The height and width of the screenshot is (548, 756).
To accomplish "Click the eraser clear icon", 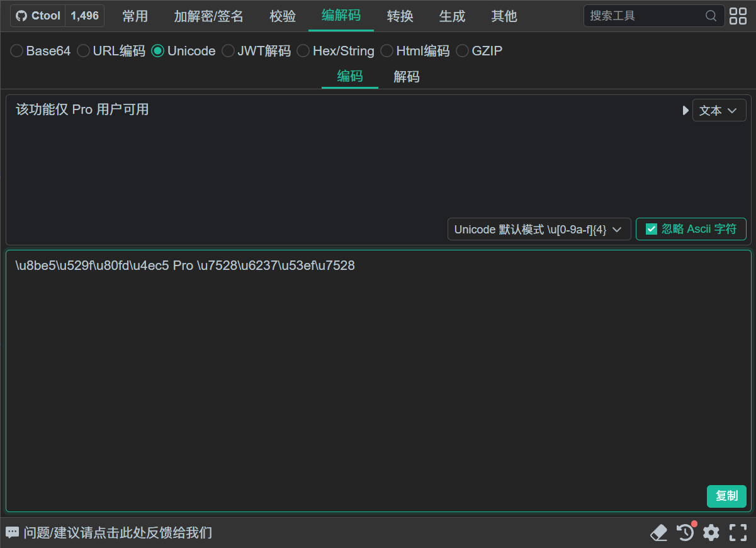I will pos(658,533).
